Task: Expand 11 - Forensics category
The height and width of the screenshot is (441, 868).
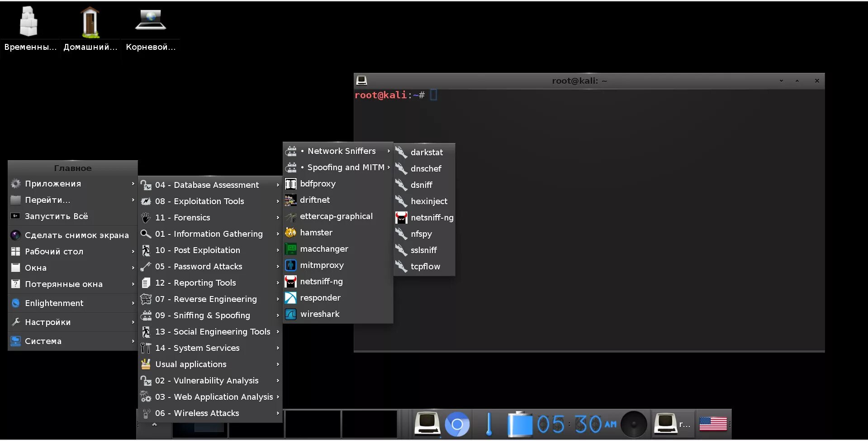Action: pyautogui.click(x=210, y=218)
